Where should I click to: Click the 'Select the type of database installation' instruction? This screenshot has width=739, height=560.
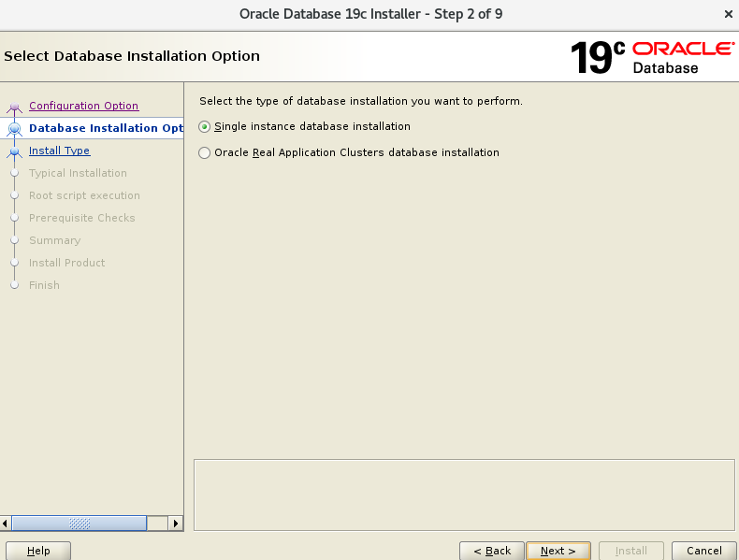click(361, 101)
